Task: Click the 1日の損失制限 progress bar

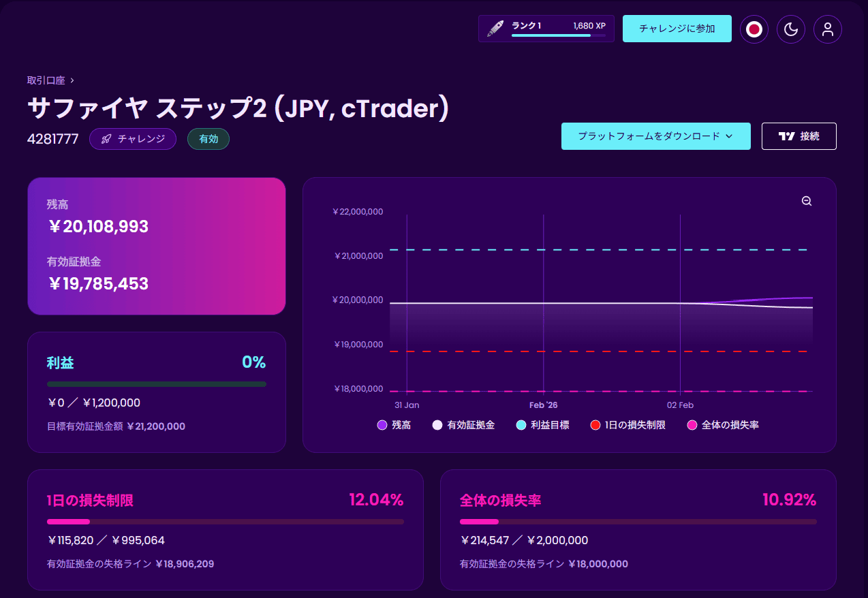Action: click(x=225, y=522)
